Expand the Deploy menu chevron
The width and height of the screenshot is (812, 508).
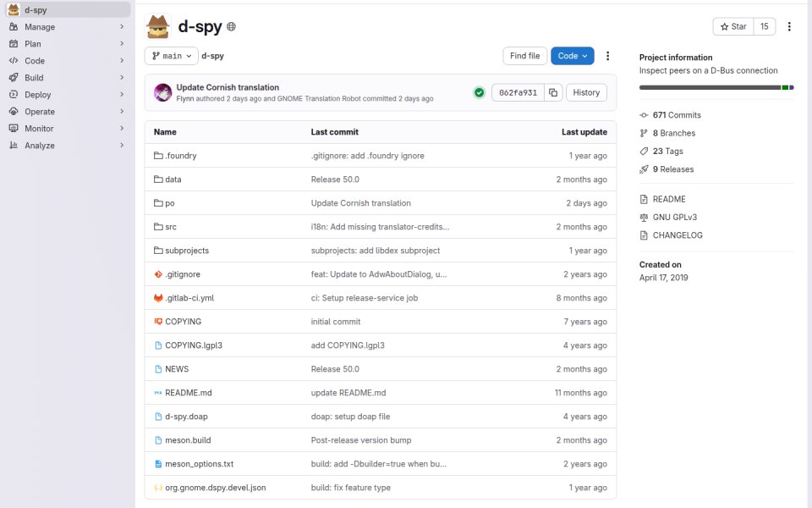click(x=122, y=95)
